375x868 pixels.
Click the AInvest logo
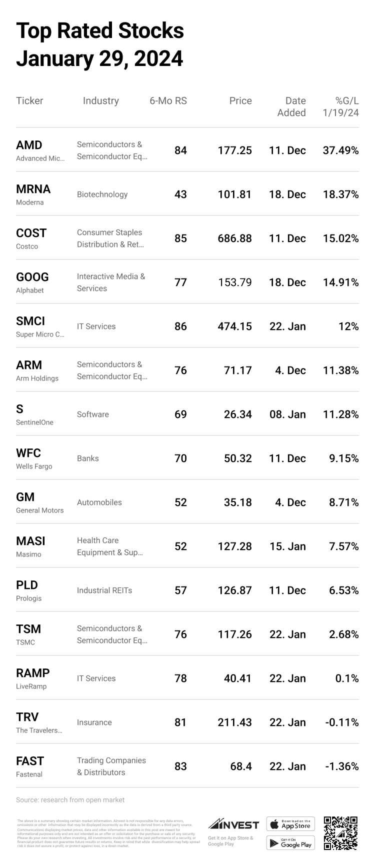point(233,824)
